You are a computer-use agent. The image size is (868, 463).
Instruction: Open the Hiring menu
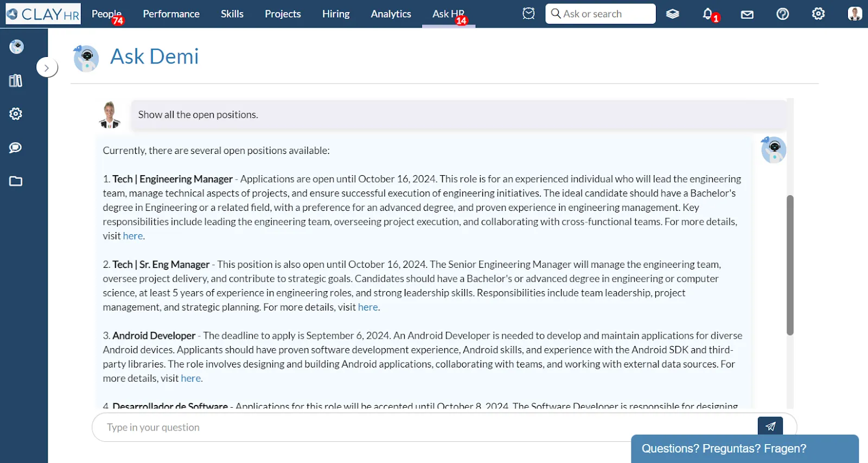(336, 14)
